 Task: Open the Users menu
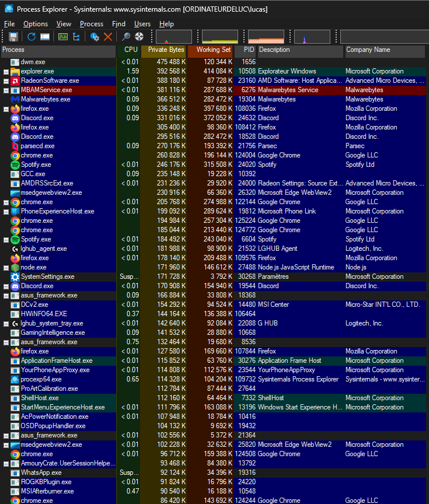coord(142,24)
